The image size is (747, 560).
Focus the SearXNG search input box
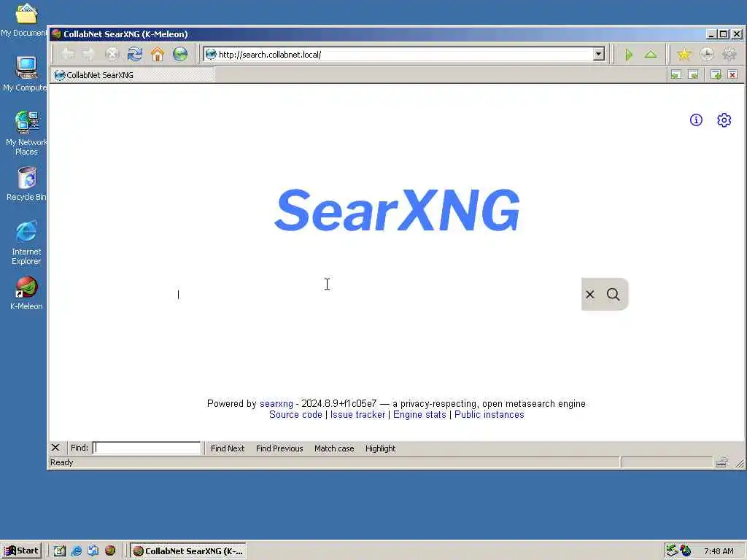coord(373,295)
